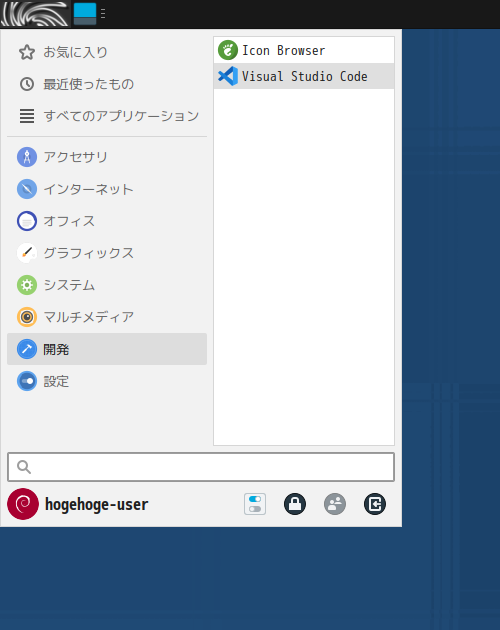Choose the グラフィックス category
The image size is (500, 630).
(x=107, y=253)
